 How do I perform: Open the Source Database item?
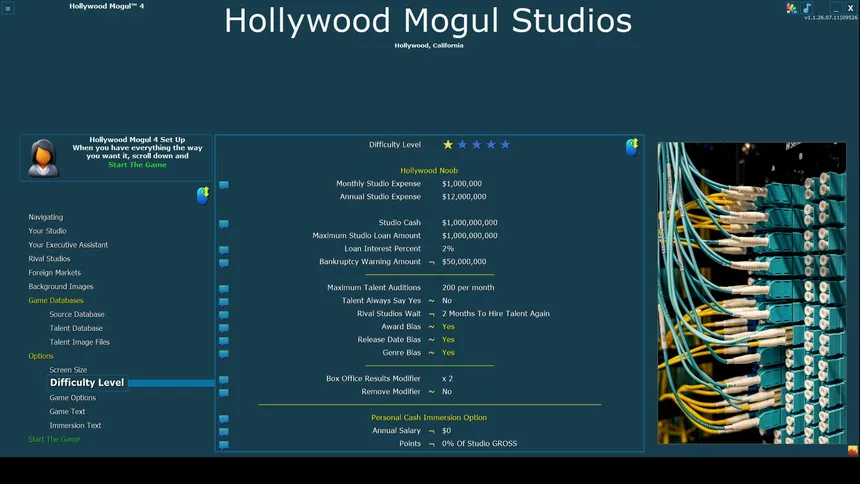click(x=77, y=314)
